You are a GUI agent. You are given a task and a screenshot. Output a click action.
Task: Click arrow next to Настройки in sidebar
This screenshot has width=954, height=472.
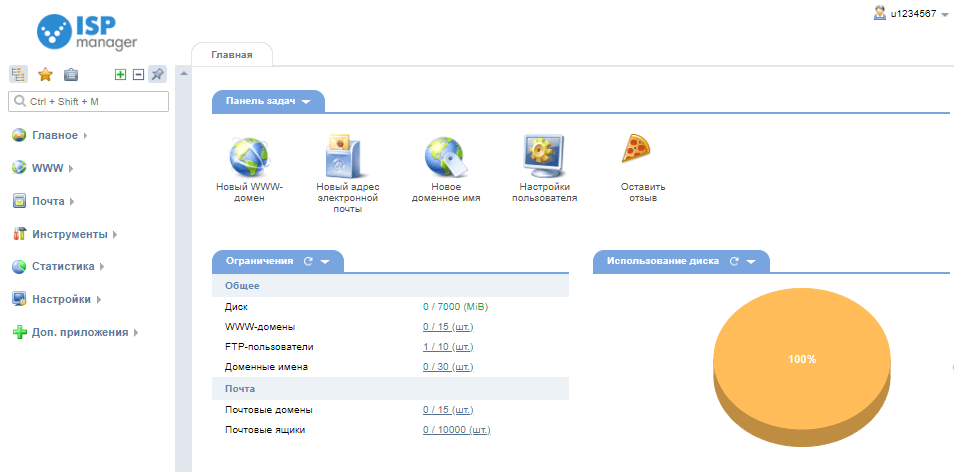point(98,299)
